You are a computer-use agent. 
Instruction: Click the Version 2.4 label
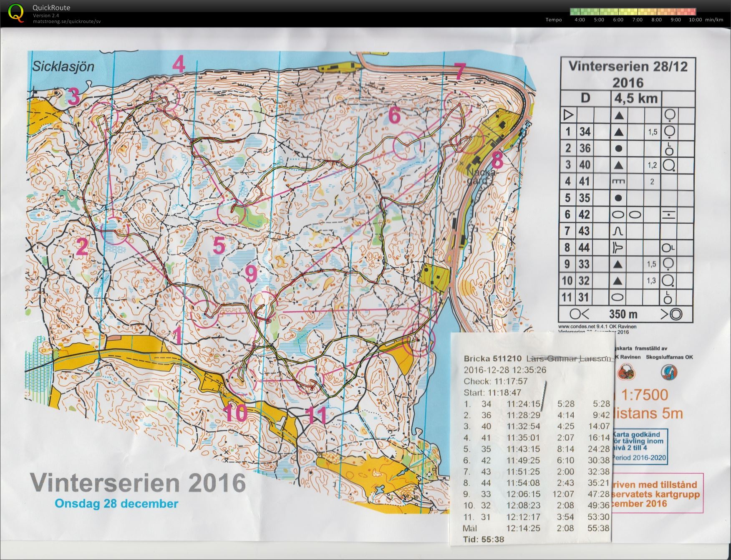tap(46, 15)
